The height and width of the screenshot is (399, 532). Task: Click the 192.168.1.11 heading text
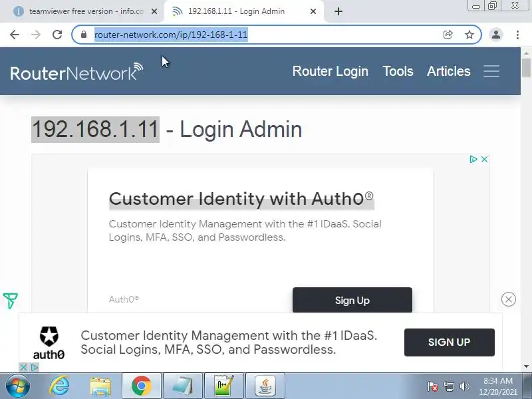tap(95, 129)
